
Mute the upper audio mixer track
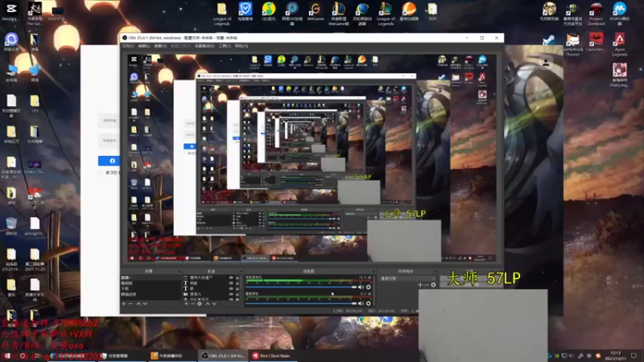(x=361, y=287)
